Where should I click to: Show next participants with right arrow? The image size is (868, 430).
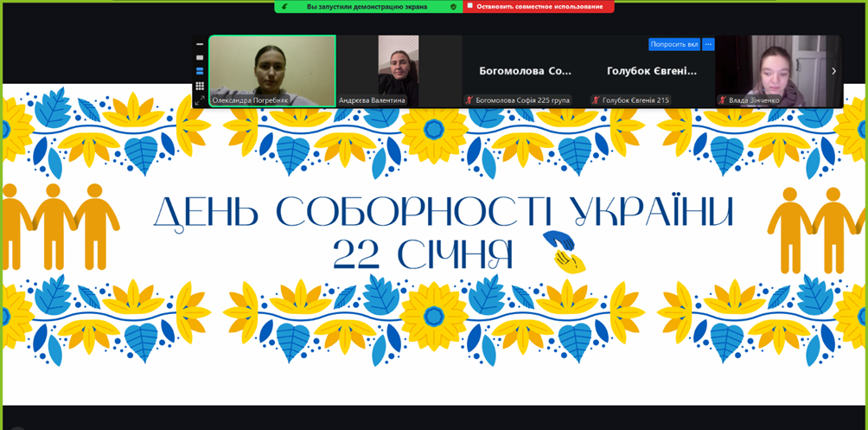(833, 71)
